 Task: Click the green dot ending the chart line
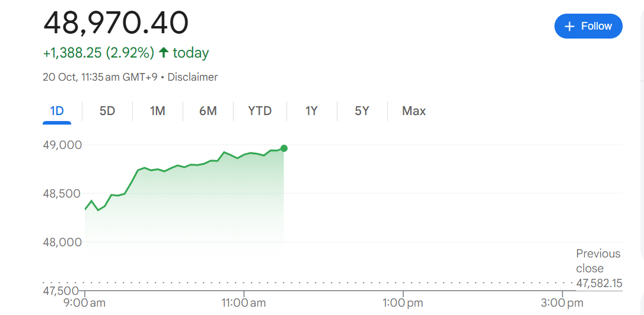pyautogui.click(x=284, y=148)
